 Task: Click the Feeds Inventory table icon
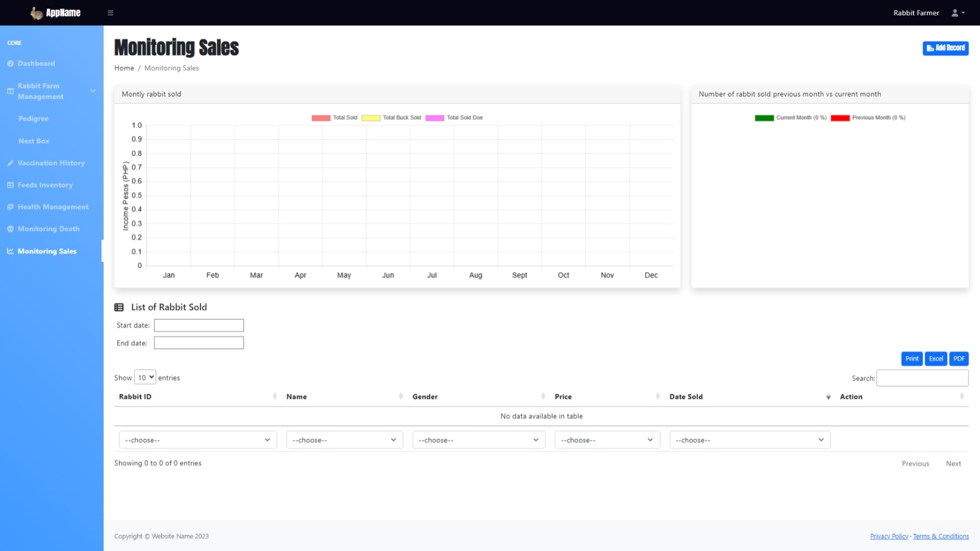click(x=10, y=185)
